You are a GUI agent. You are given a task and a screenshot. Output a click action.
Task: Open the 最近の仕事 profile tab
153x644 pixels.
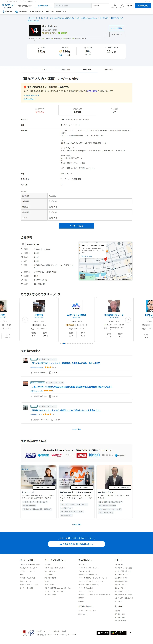(109, 69)
